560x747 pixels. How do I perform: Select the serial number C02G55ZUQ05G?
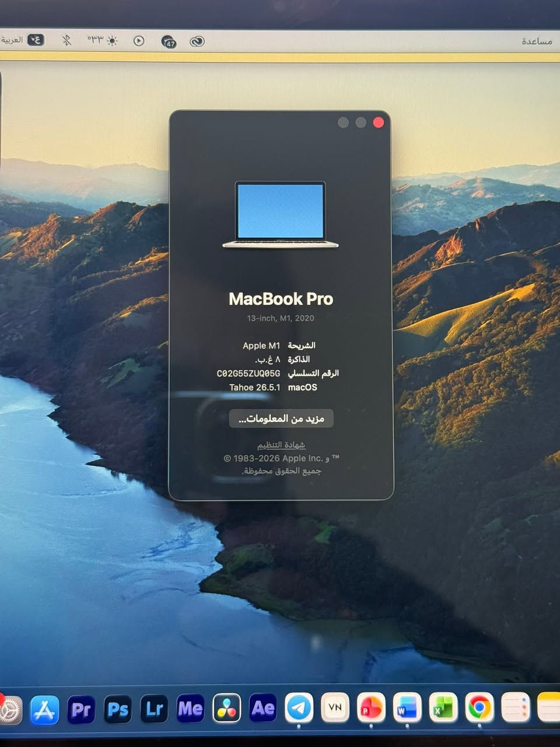(x=249, y=373)
